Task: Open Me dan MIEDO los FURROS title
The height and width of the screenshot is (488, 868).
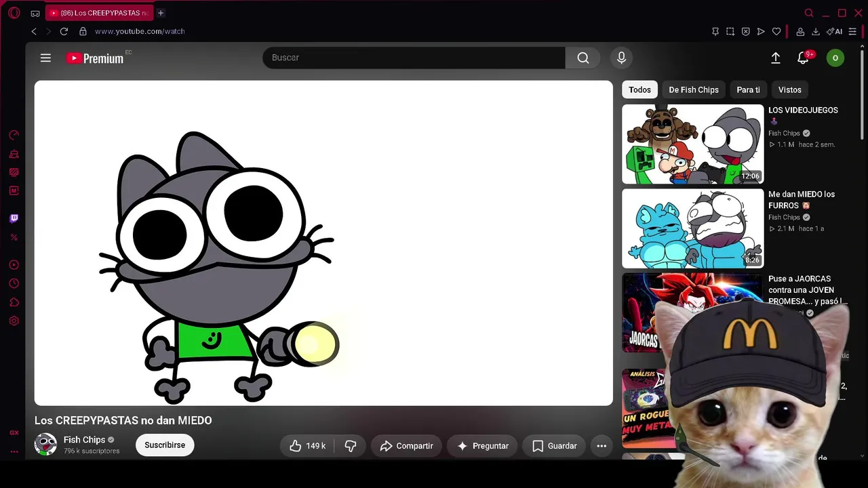Action: click(x=802, y=200)
